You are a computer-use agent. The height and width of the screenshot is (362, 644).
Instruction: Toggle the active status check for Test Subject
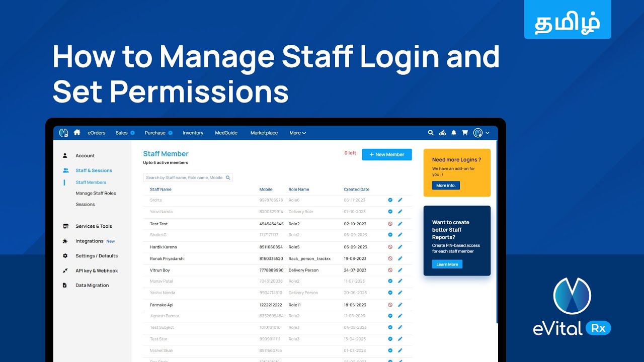(x=390, y=327)
